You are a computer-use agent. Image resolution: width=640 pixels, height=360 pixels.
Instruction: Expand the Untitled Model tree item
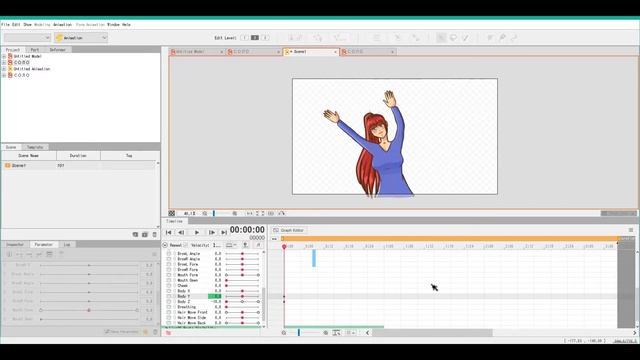pos(4,56)
